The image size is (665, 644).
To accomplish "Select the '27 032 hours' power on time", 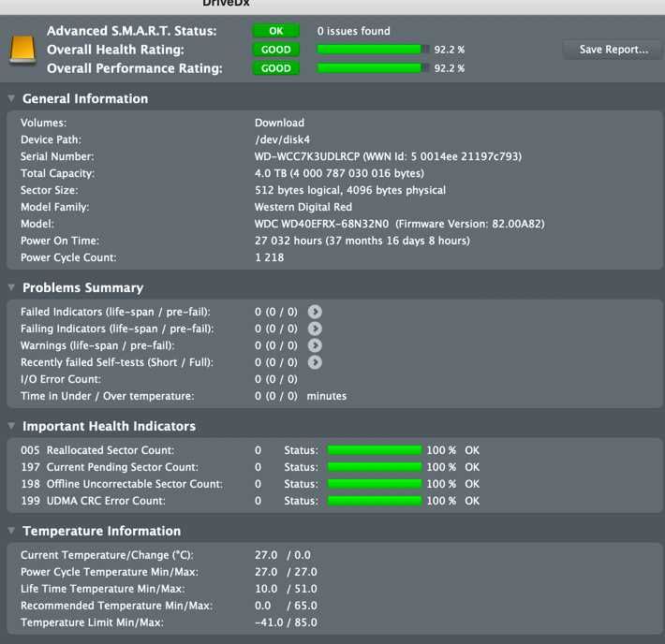I will tap(288, 241).
